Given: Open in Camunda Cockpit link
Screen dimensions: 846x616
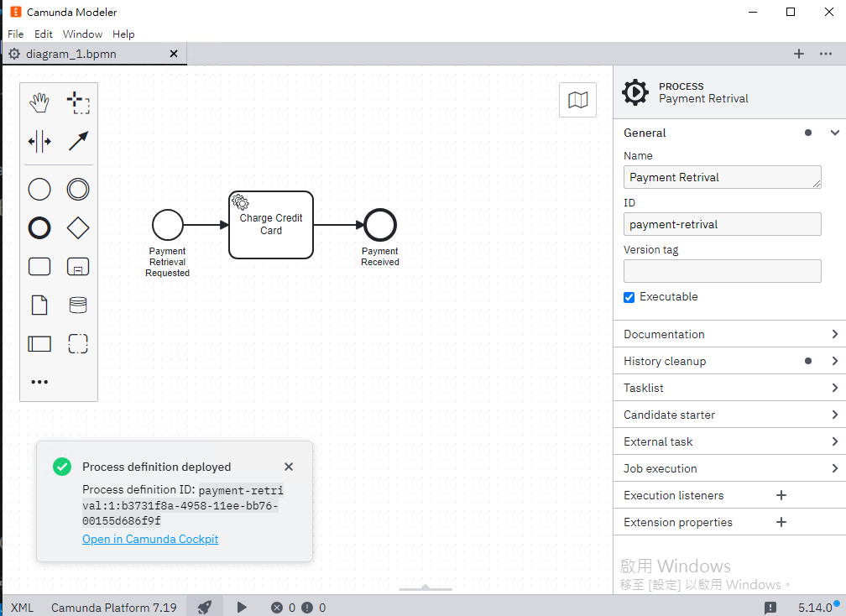Looking at the screenshot, I should (x=150, y=539).
